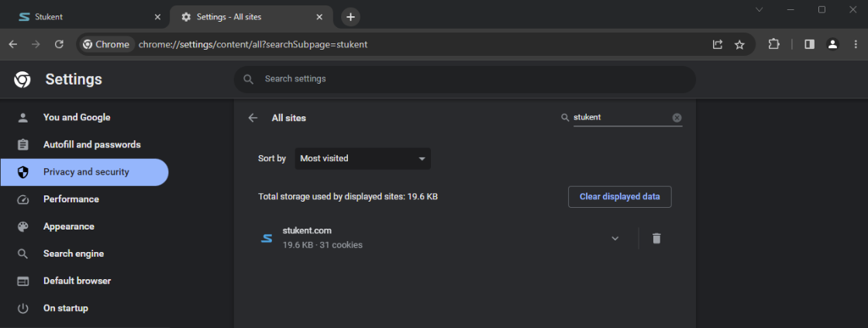Open the Extensions puzzle icon
Screen dimensions: 868x328
pos(774,44)
